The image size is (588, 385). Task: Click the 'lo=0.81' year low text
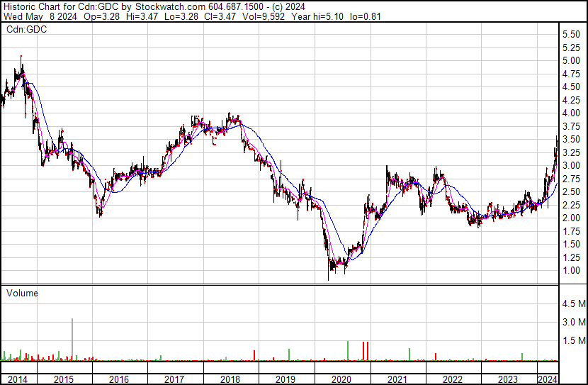coord(366,16)
